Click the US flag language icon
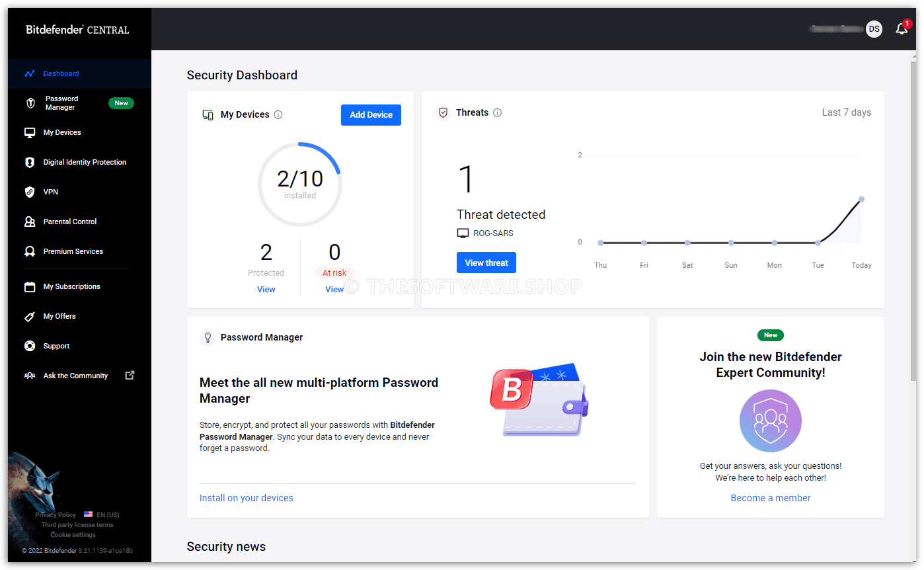Viewport: 924px width, 570px height. (89, 514)
